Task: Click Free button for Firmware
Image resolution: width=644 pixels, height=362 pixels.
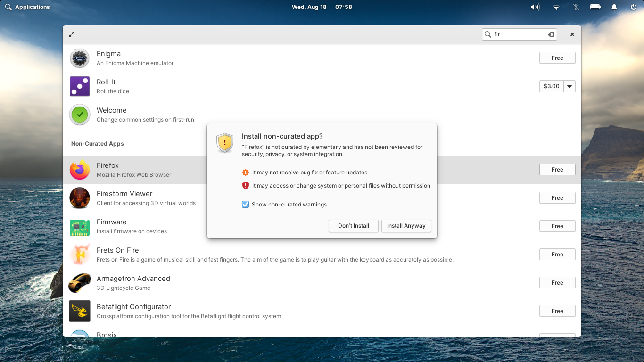Action: coord(557,226)
